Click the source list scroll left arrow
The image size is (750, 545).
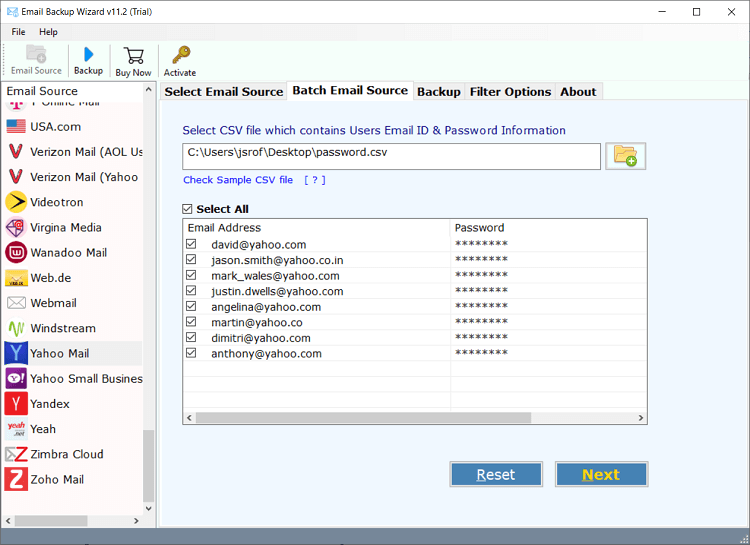click(8, 521)
